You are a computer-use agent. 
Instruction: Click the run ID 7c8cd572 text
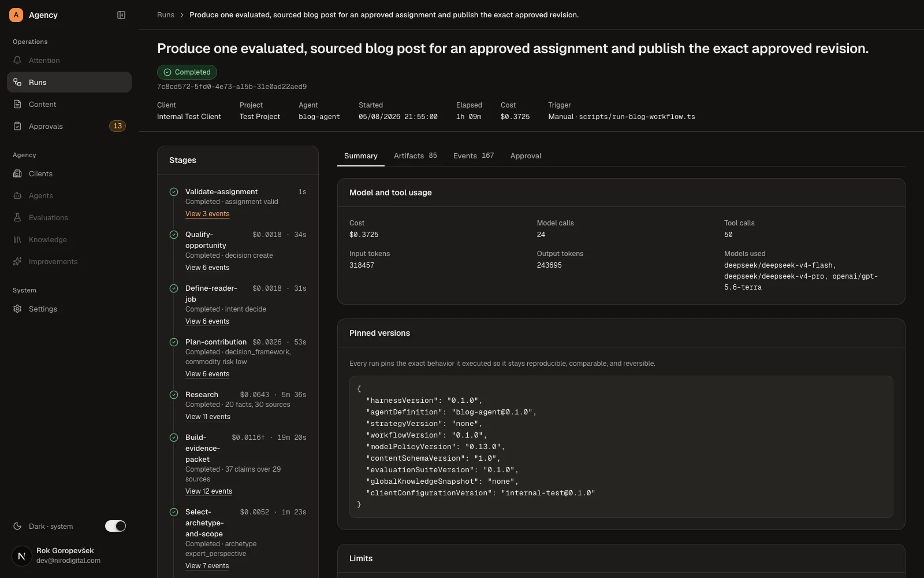[x=232, y=87]
